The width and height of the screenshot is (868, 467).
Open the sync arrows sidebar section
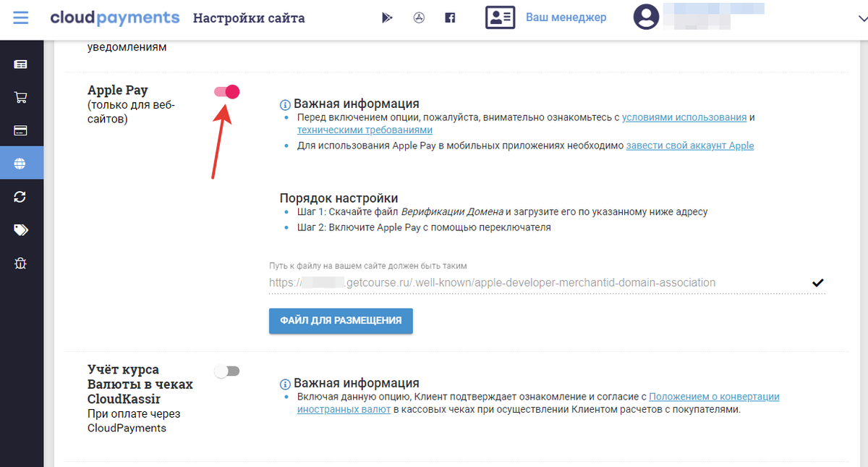20,197
